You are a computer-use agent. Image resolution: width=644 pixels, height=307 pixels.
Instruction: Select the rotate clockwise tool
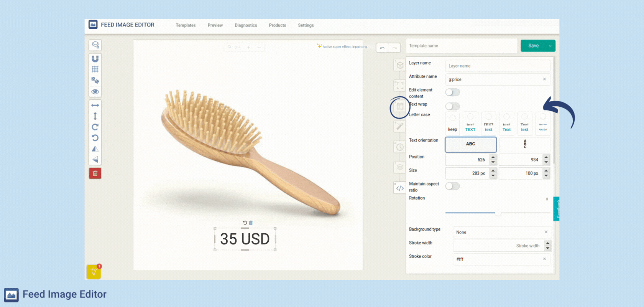(x=95, y=127)
